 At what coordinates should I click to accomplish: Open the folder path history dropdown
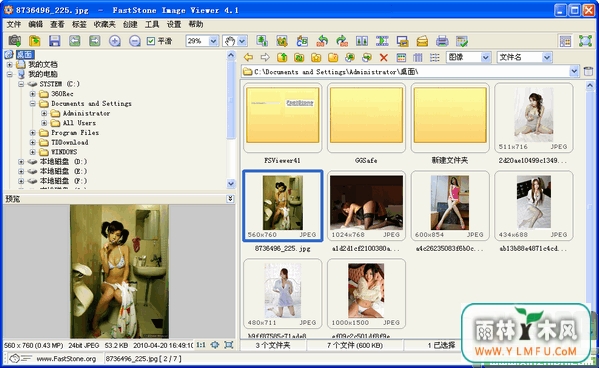click(574, 71)
